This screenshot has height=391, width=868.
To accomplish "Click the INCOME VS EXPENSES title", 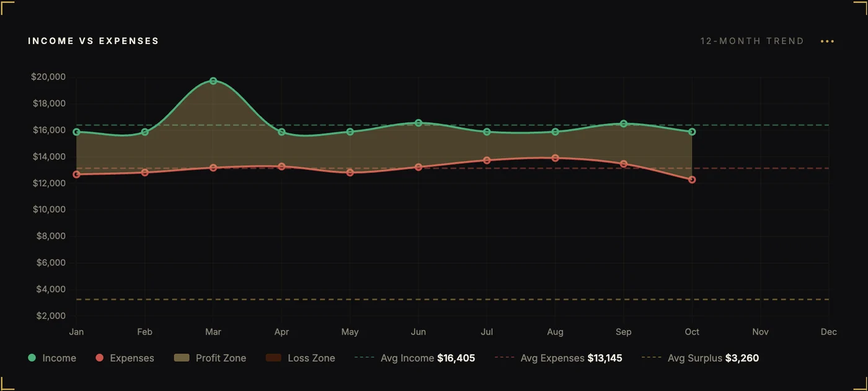I will coord(94,41).
